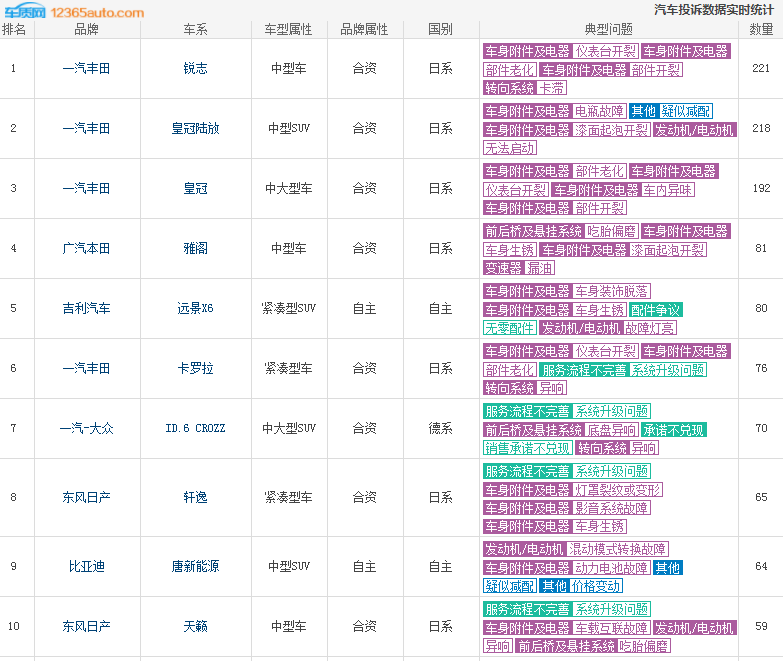Click 一汽丰田 brand in the 卡罗拉 row

86,368
